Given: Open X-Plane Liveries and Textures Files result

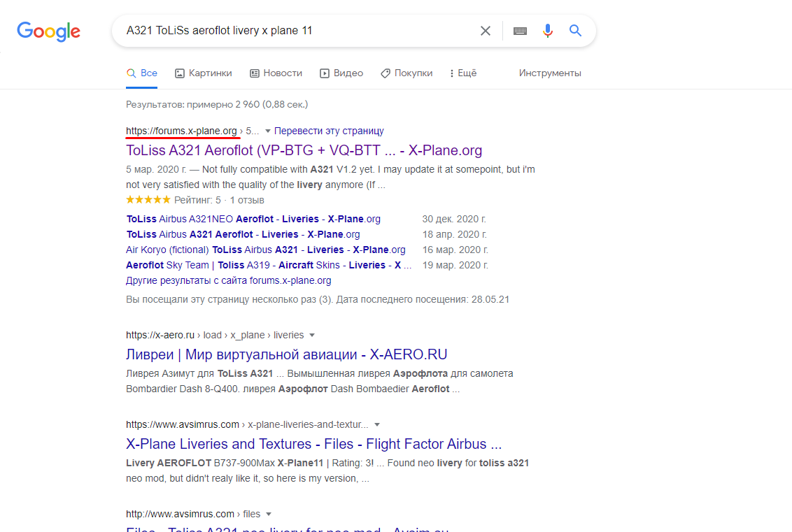Looking at the screenshot, I should pos(313,444).
